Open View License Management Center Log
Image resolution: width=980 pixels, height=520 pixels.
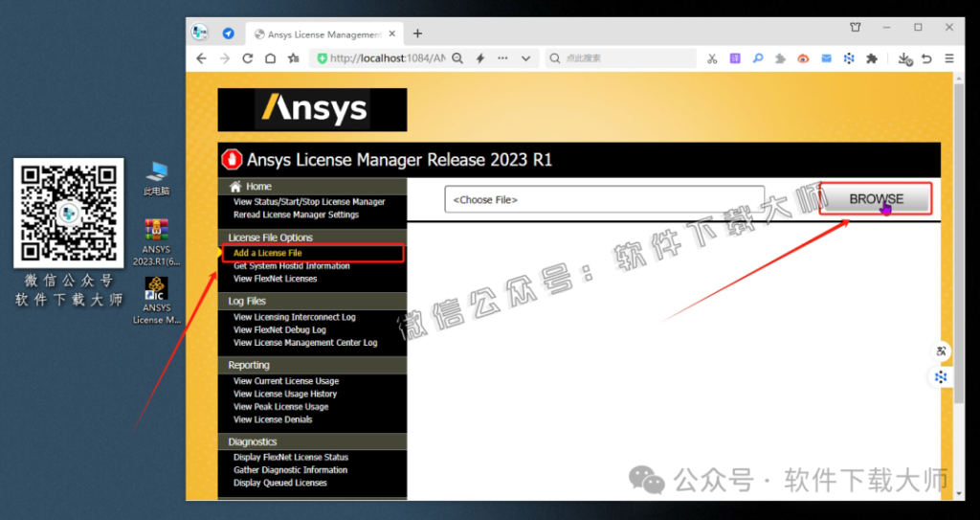tap(305, 342)
